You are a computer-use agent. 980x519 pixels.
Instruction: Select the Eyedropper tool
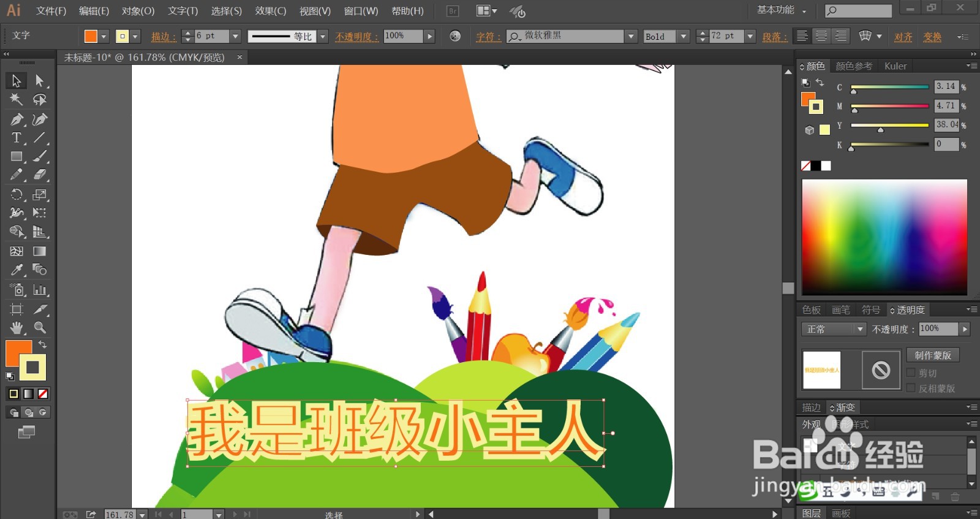point(17,270)
